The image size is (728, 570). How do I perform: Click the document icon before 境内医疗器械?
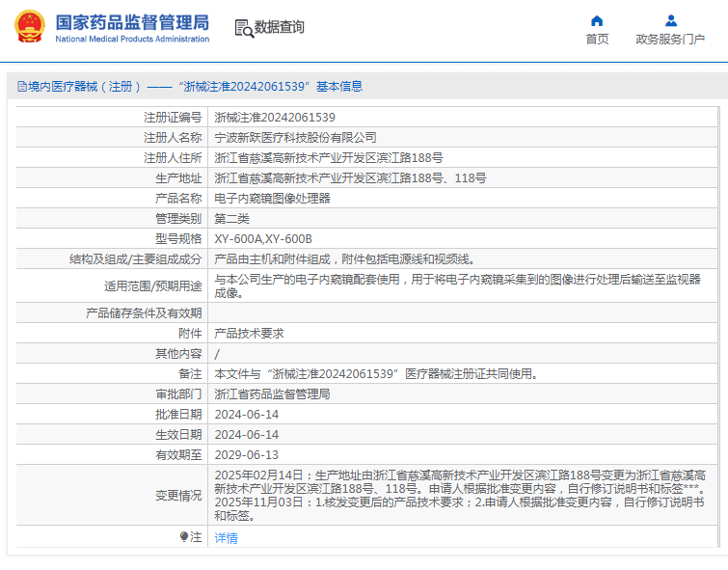(22, 87)
